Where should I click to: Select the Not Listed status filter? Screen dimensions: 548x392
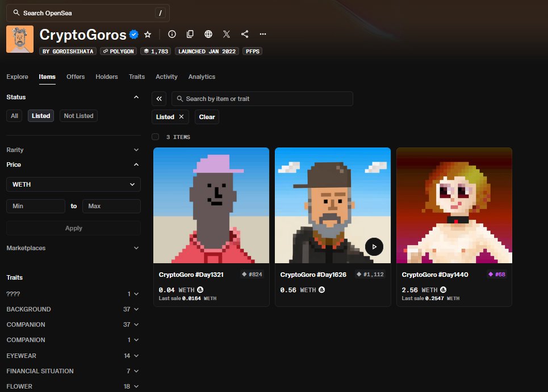(78, 116)
